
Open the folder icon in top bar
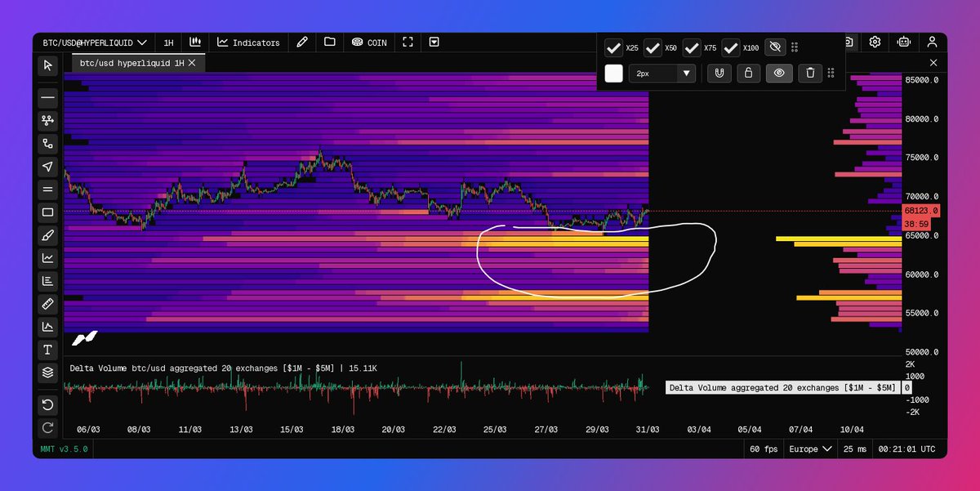coord(329,42)
